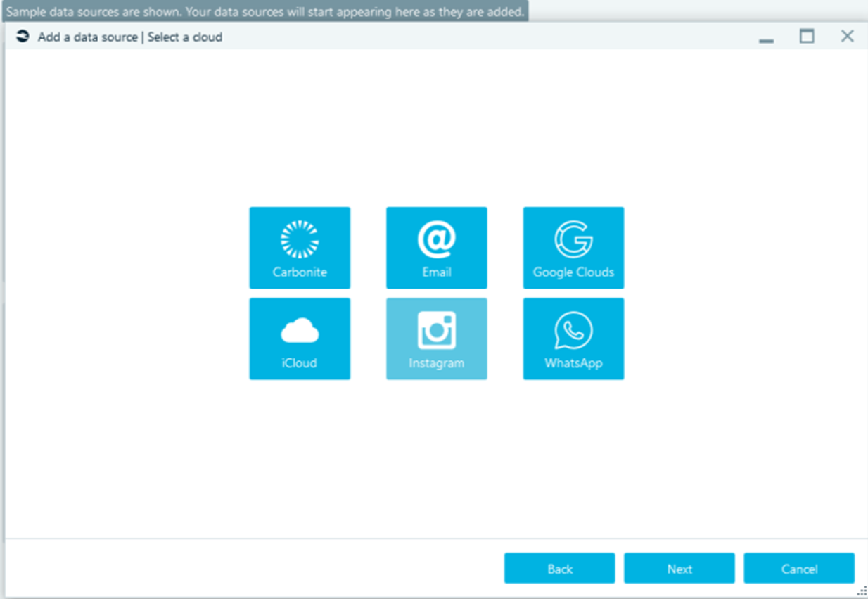Screen dimensions: 868x599
Task: Choose the Instagram tile
Action: point(436,339)
